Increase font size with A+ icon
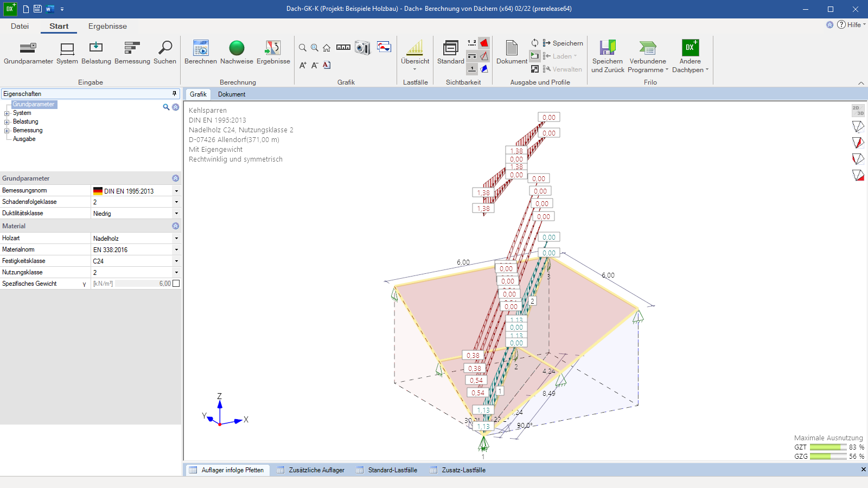 pyautogui.click(x=303, y=65)
